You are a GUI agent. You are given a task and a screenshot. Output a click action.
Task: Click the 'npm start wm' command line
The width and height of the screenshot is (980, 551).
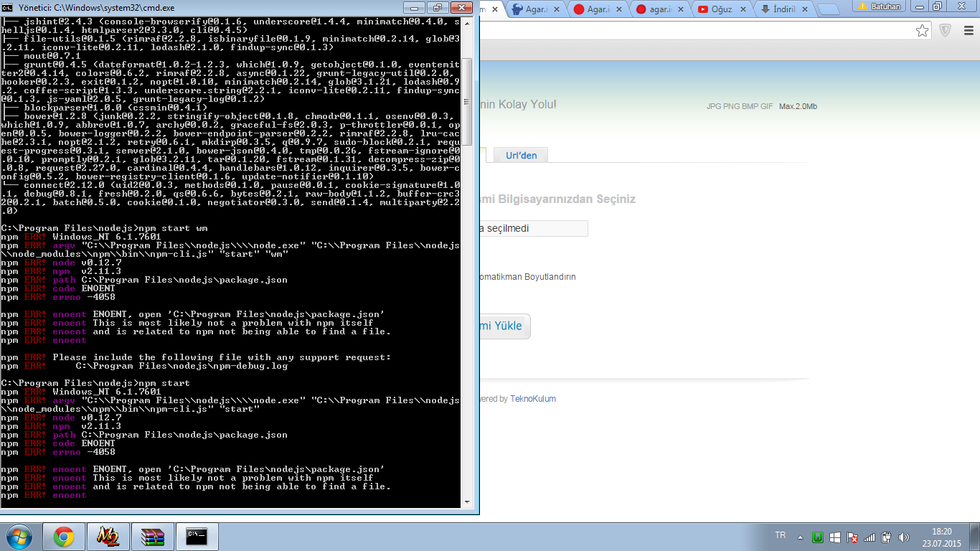105,228
